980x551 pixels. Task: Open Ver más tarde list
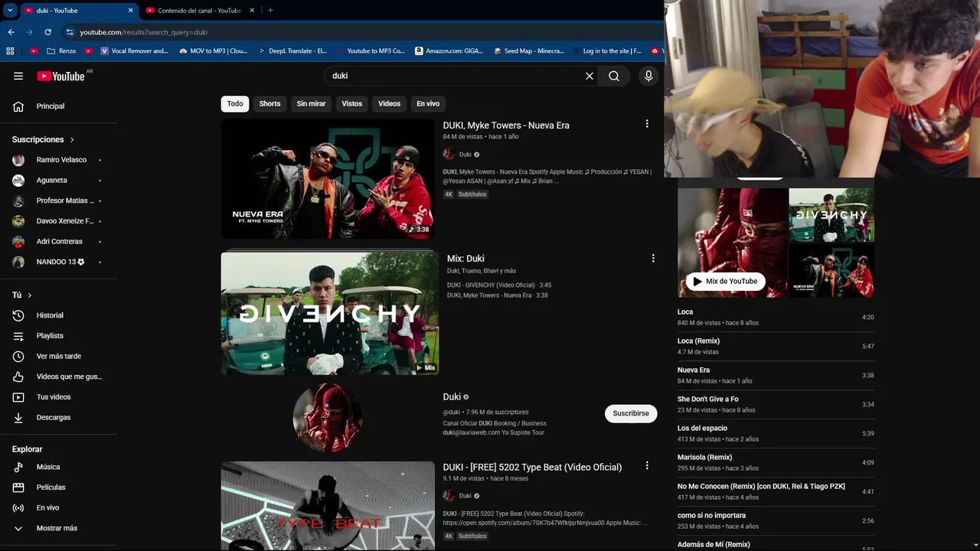(59, 356)
